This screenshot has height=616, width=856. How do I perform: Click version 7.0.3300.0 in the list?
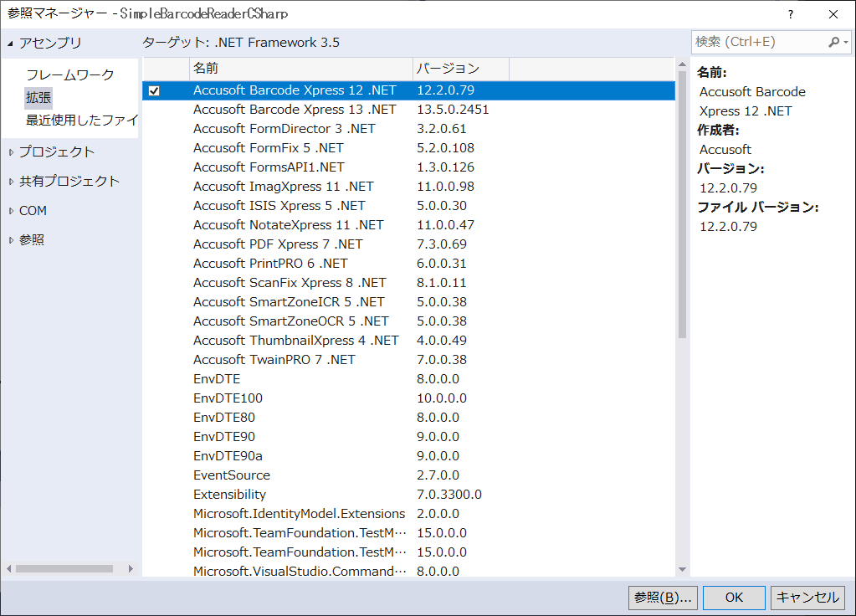pyautogui.click(x=449, y=495)
